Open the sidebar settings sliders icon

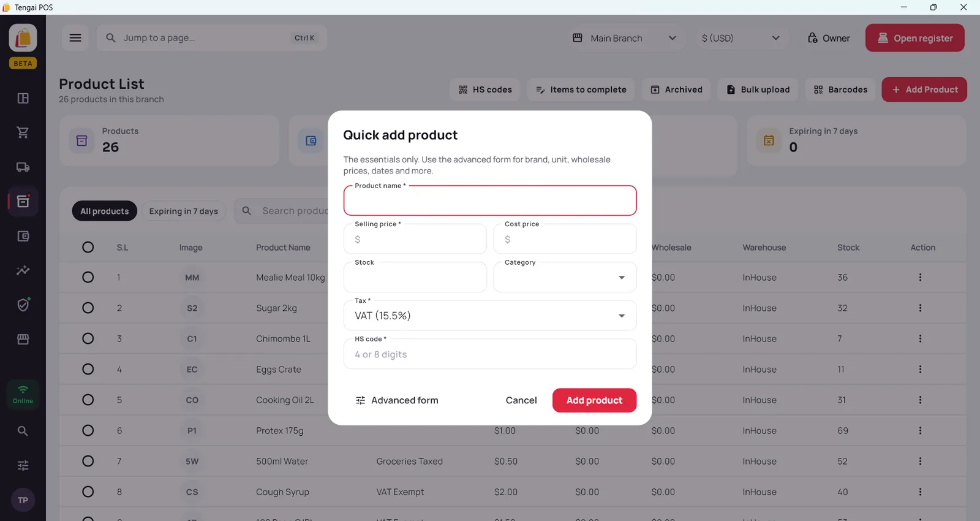pos(23,465)
